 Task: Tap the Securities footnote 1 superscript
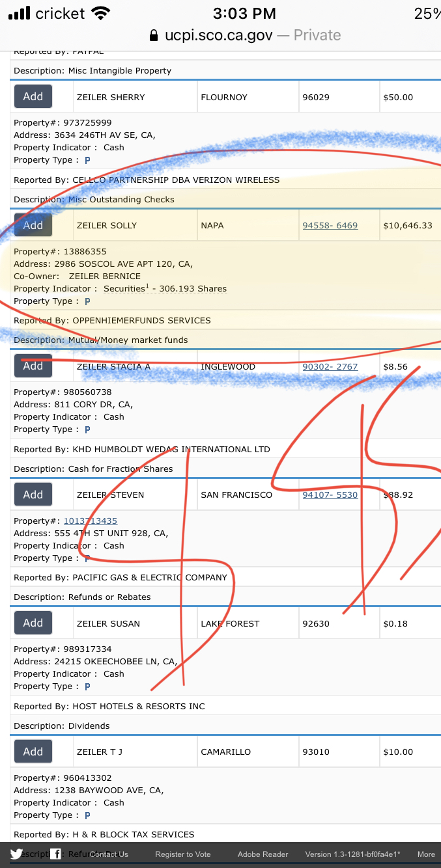pyautogui.click(x=147, y=286)
